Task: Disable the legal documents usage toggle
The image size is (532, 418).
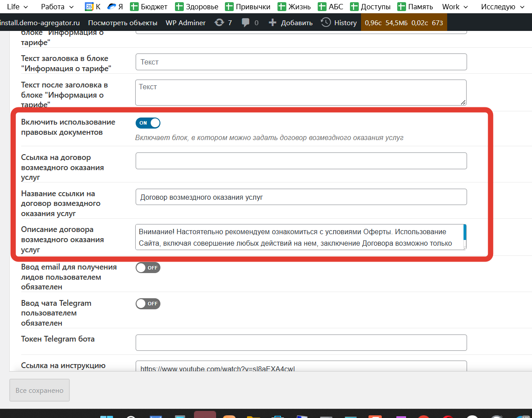Action: point(148,123)
